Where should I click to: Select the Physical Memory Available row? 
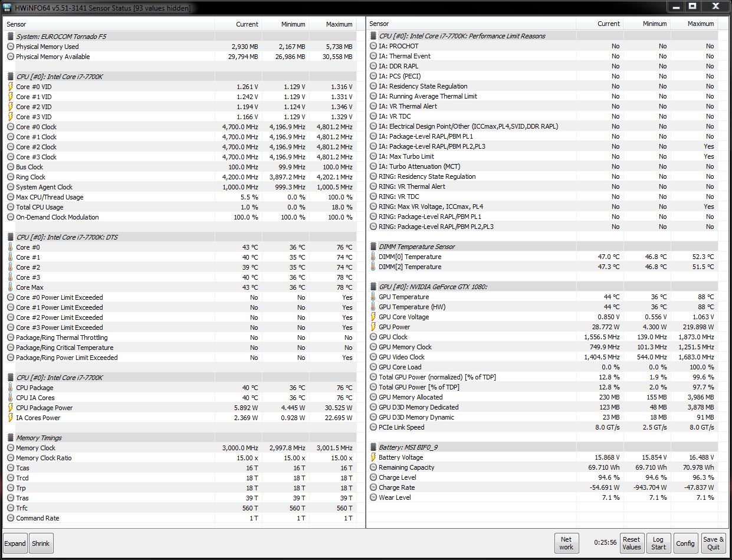coord(180,57)
